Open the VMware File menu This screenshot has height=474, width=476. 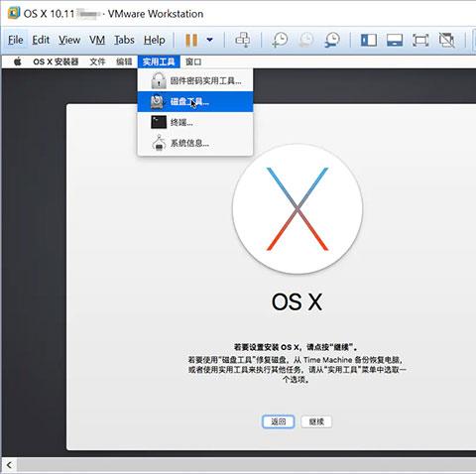click(15, 40)
